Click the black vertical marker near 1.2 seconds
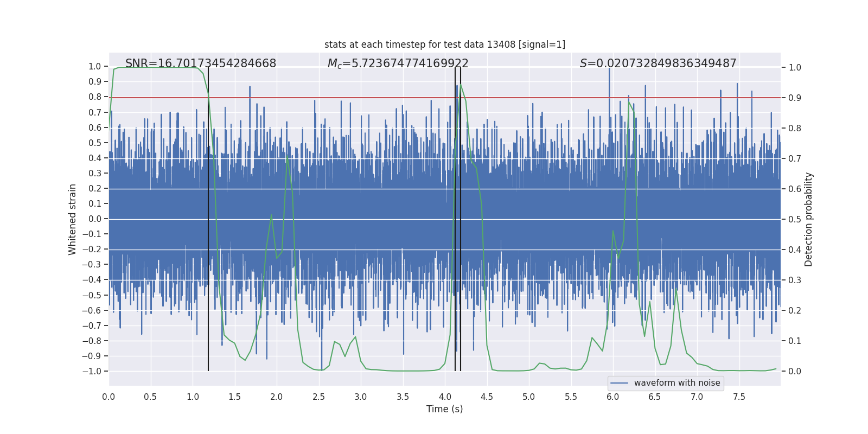 point(208,219)
